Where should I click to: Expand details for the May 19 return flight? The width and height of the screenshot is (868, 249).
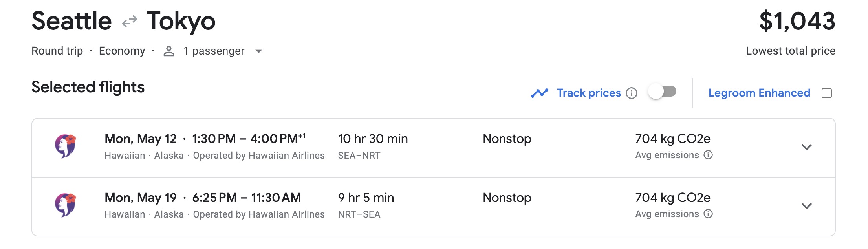point(807,206)
